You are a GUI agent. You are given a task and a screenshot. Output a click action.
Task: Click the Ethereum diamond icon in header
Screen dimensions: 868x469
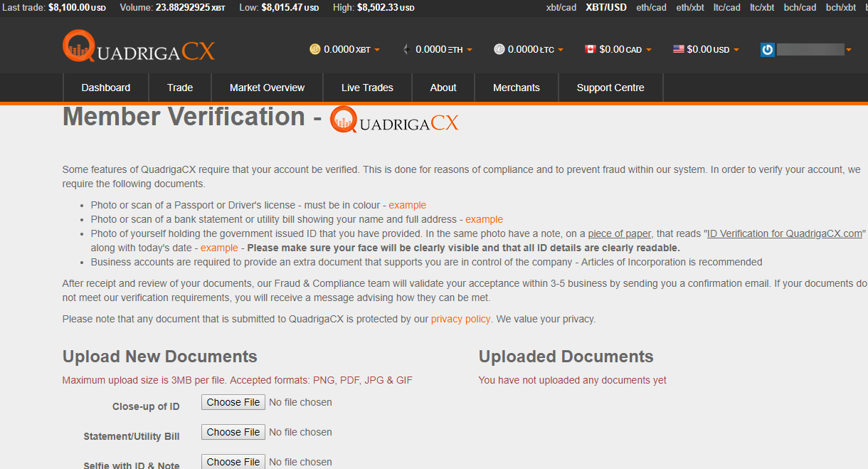(x=406, y=49)
